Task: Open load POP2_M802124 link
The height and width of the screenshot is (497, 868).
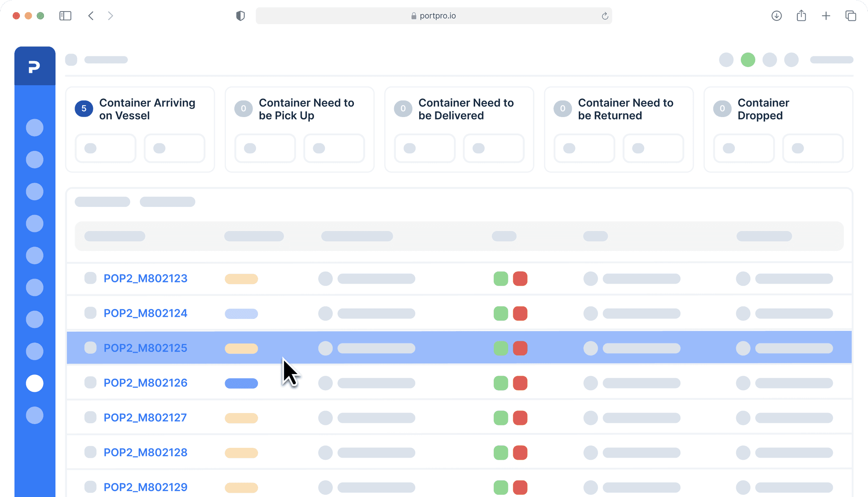Action: pyautogui.click(x=145, y=313)
